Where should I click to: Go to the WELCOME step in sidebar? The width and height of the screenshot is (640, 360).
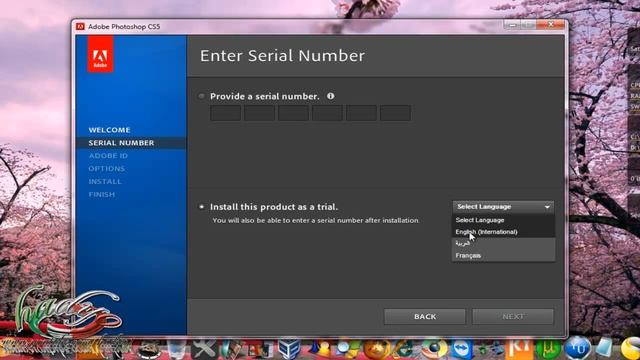pos(109,130)
